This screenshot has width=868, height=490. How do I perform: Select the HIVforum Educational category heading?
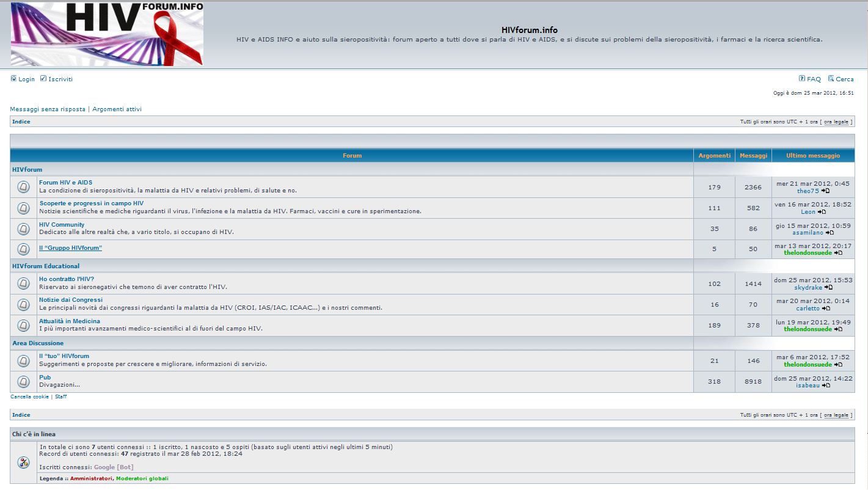pos(46,266)
